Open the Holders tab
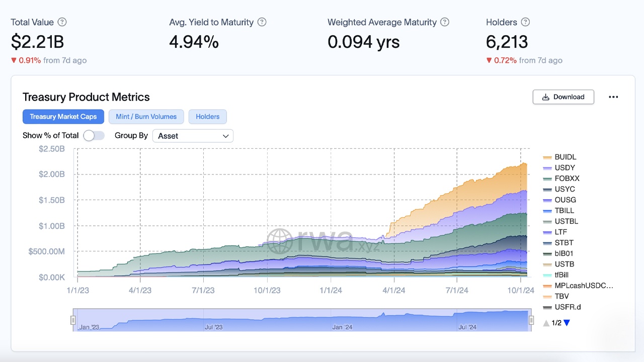The height and width of the screenshot is (362, 644). pos(207,117)
